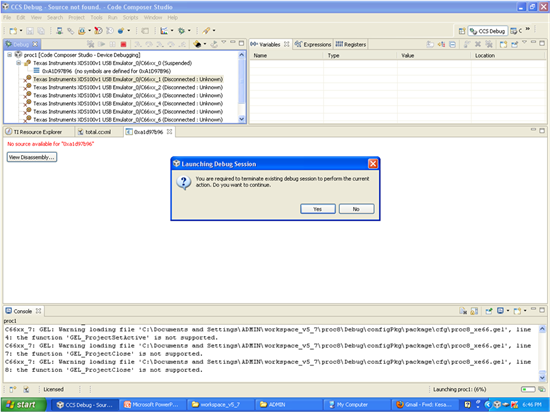Switch to the Registers tab
Viewport: 550px width, 412px height.
[x=350, y=44]
